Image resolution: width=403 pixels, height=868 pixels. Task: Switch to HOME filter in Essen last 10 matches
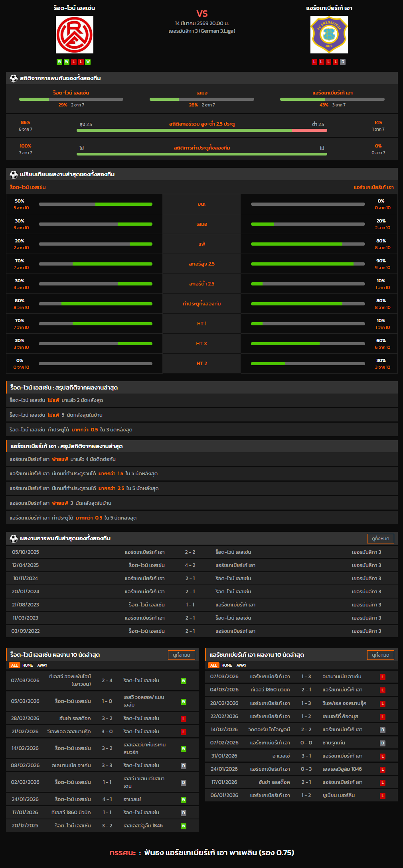point(28,665)
